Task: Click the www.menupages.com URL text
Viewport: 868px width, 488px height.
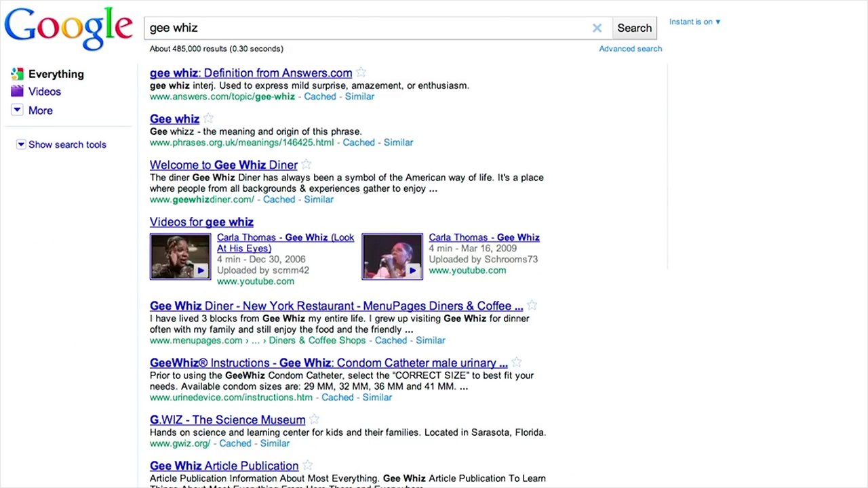Action: (x=196, y=340)
